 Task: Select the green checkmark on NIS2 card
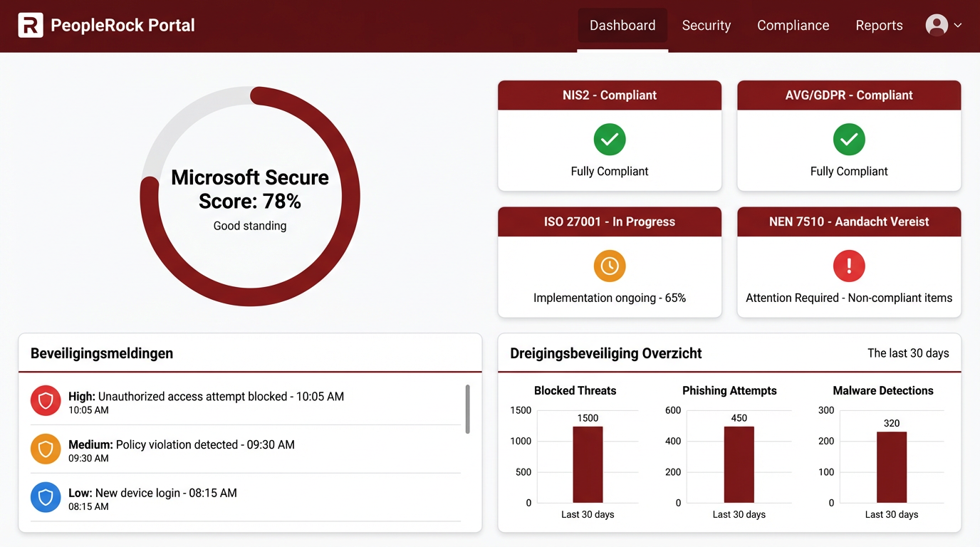coord(610,140)
